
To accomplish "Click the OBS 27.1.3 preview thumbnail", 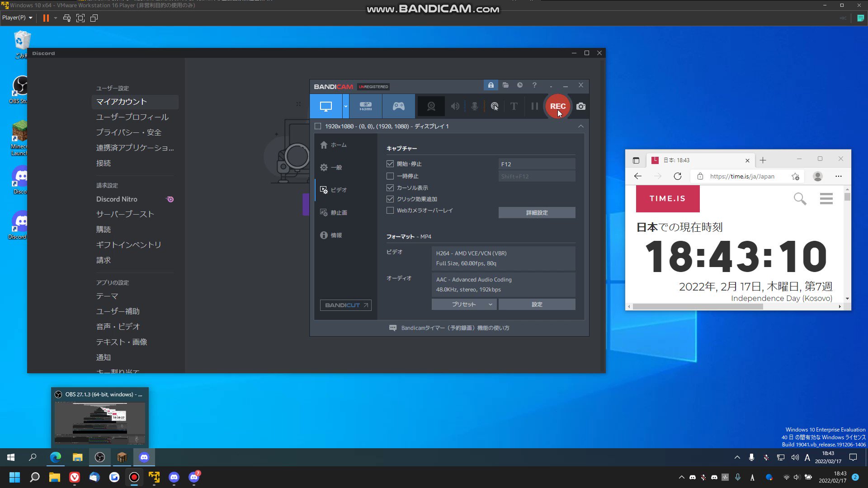I will tap(100, 423).
